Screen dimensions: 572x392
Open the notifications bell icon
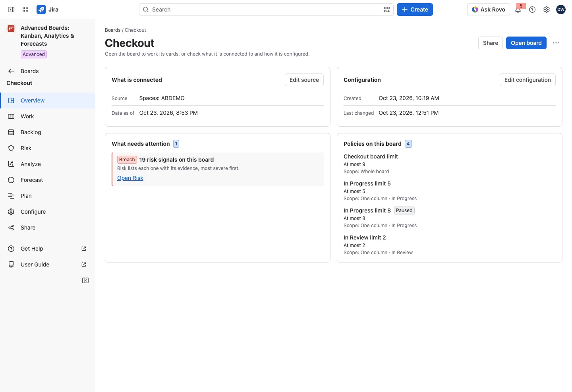(518, 10)
